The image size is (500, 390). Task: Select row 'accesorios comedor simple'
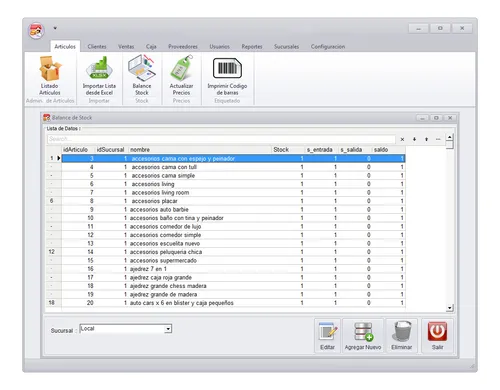click(233, 235)
